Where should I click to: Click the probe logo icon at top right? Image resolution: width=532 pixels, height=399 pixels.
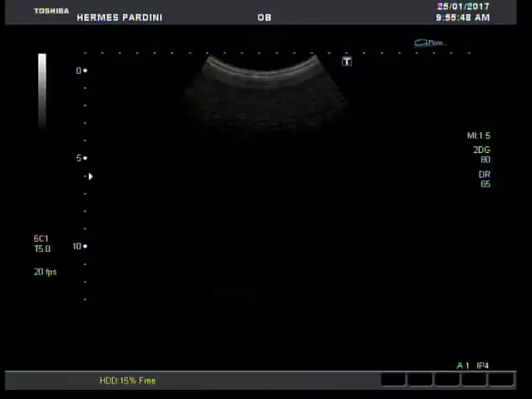pyautogui.click(x=430, y=43)
